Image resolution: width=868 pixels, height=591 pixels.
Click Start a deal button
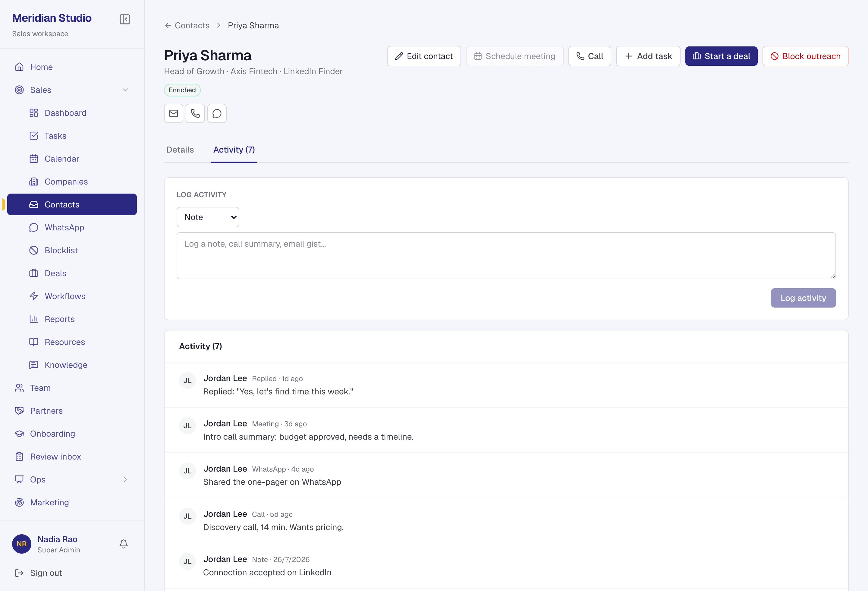[x=721, y=56]
